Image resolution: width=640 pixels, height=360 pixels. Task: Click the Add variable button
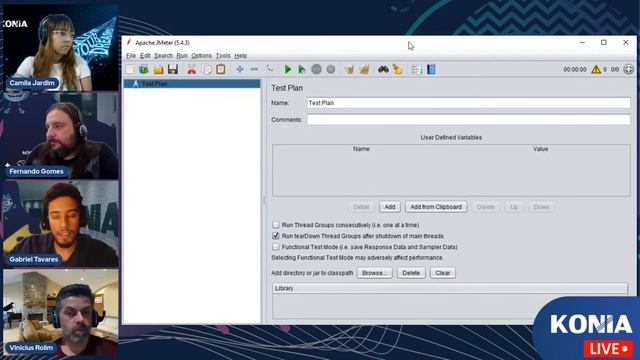390,207
